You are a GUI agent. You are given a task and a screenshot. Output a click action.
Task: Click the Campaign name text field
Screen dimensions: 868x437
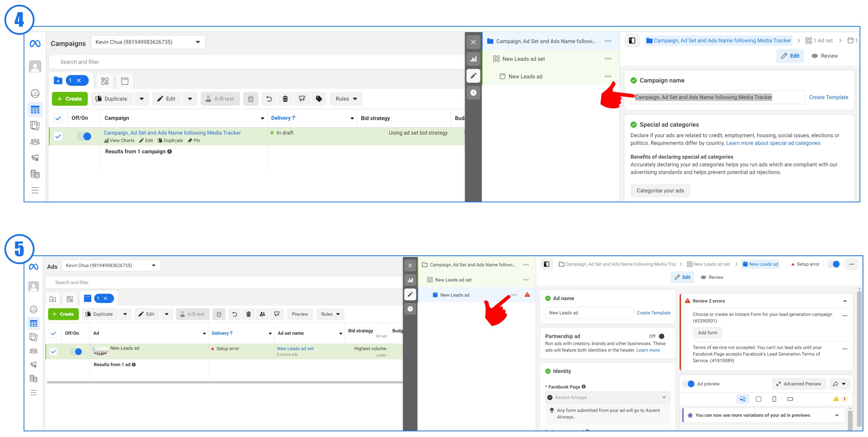click(x=717, y=97)
